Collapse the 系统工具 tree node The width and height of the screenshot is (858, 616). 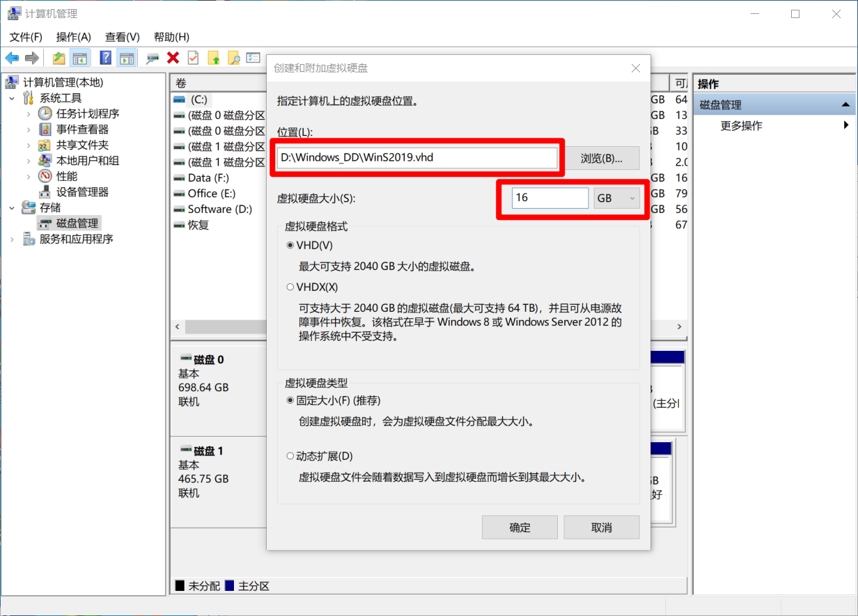[x=12, y=98]
